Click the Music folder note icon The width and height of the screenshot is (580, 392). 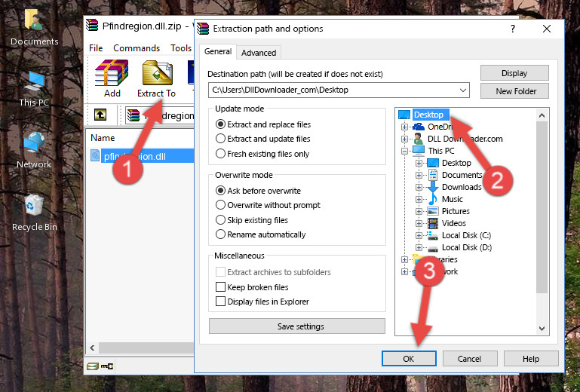(x=432, y=199)
